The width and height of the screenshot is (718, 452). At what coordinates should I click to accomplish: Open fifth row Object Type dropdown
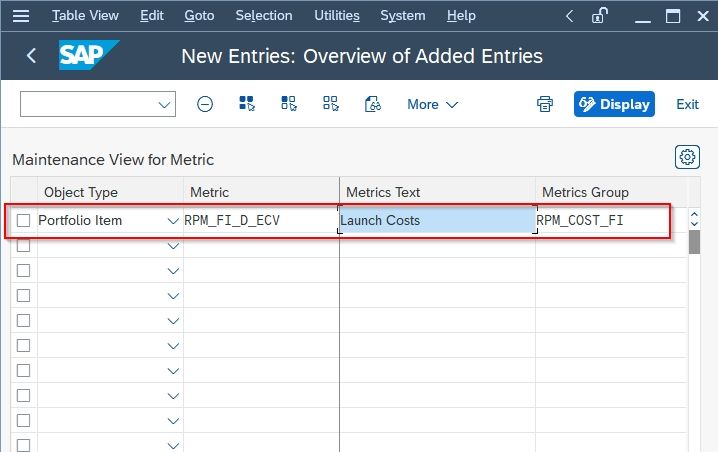point(173,321)
